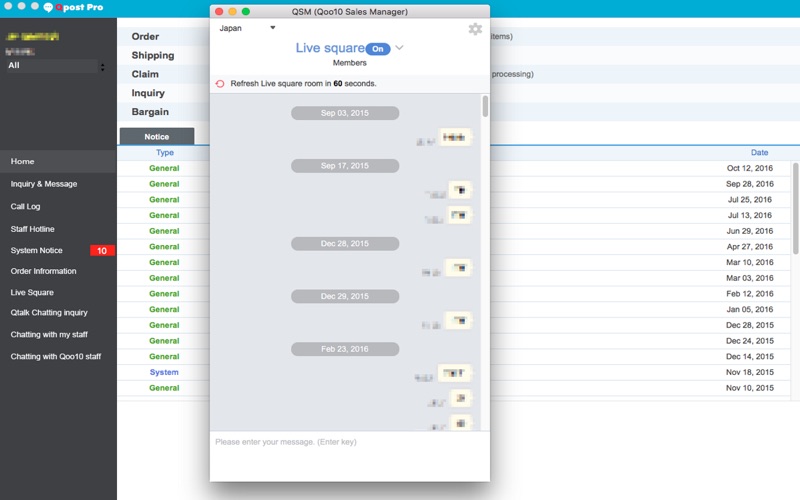Click the Sep 17, 2015 date marker
Viewport: 800px width, 500px height.
click(x=345, y=166)
